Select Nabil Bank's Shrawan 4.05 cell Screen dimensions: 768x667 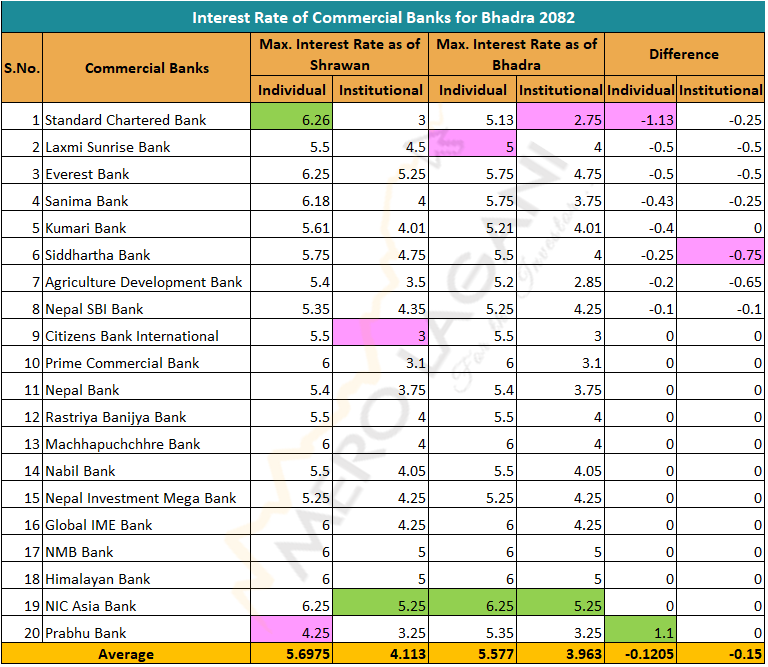click(381, 467)
